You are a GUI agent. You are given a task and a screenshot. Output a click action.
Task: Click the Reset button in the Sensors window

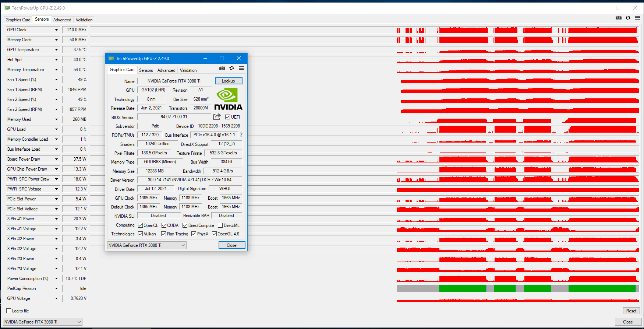click(631, 311)
